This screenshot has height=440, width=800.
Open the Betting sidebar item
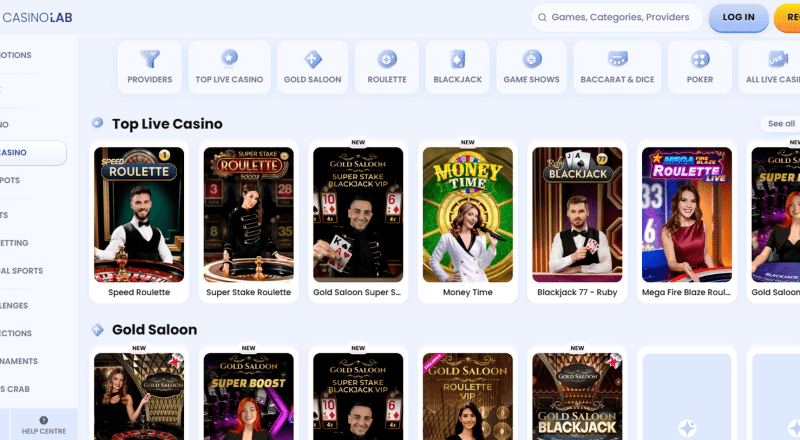(14, 243)
